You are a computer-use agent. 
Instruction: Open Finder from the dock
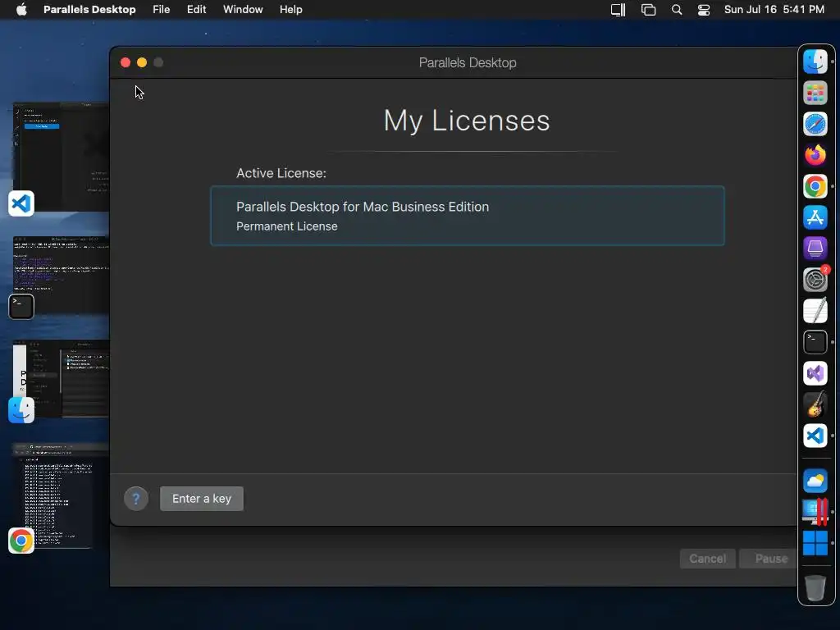tap(815, 62)
